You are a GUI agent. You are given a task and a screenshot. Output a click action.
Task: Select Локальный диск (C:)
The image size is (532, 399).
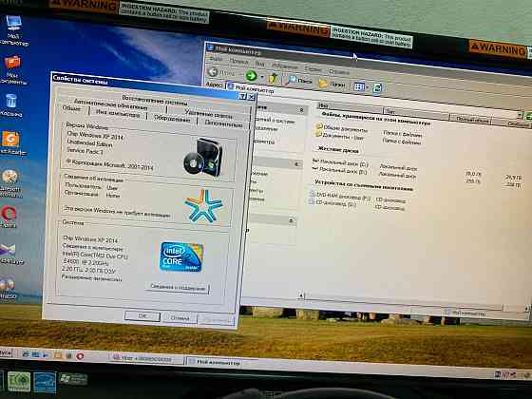(340, 162)
